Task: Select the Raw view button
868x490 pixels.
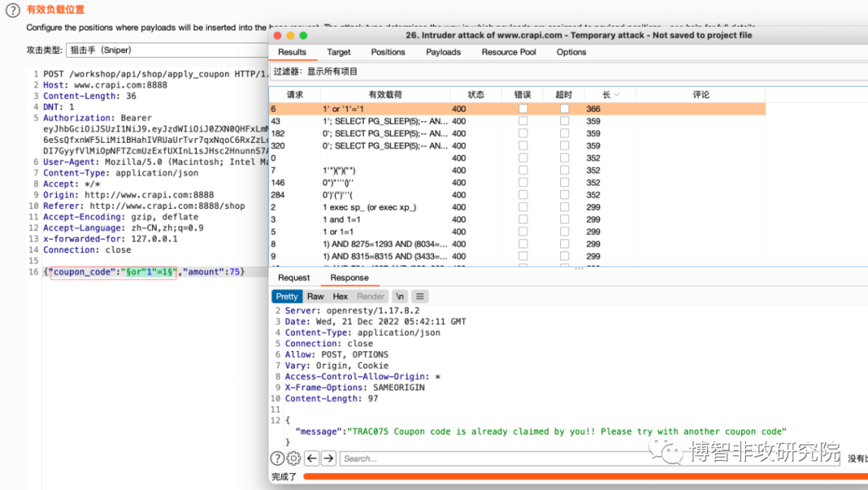Action: [316, 296]
